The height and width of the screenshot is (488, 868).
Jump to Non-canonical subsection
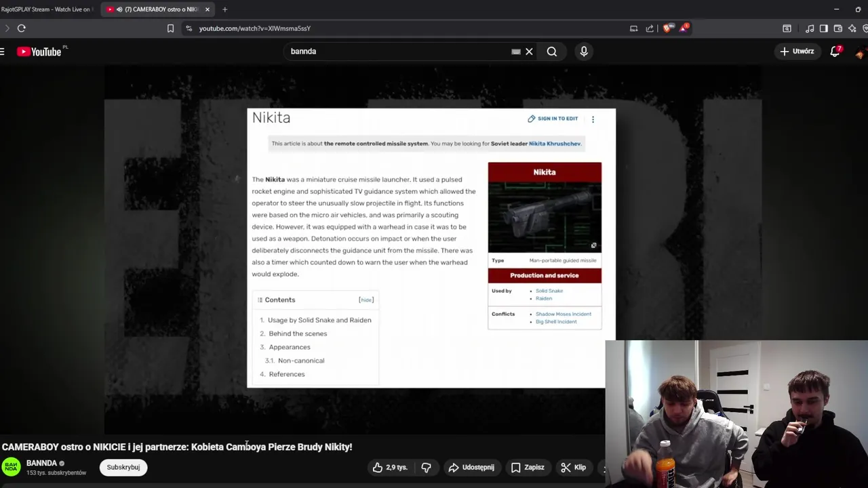coord(301,361)
